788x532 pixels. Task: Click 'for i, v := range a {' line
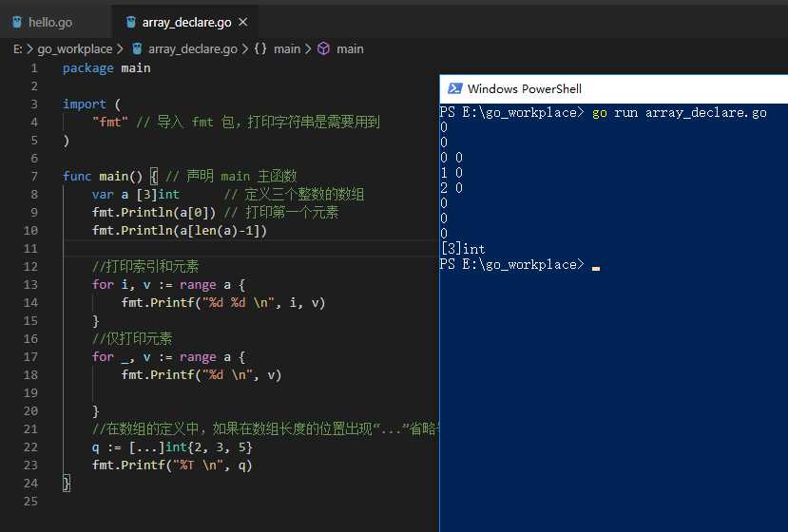(169, 285)
